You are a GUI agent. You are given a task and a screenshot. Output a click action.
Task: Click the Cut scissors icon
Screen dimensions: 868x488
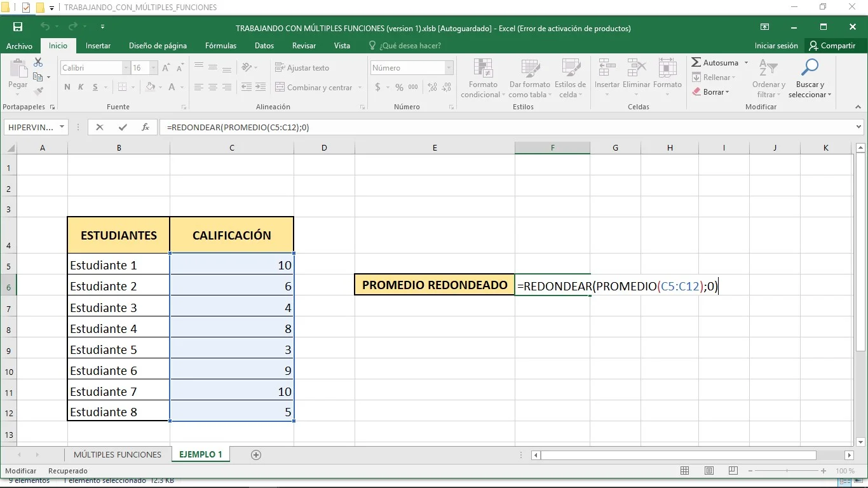[38, 62]
